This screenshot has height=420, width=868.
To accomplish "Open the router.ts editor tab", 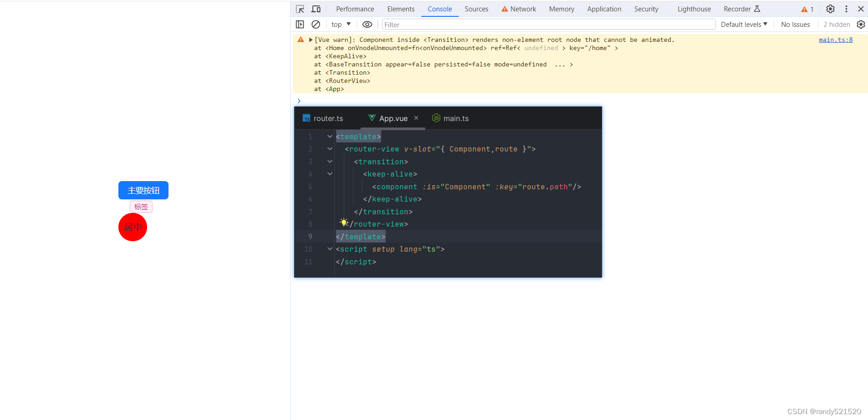I will (323, 118).
